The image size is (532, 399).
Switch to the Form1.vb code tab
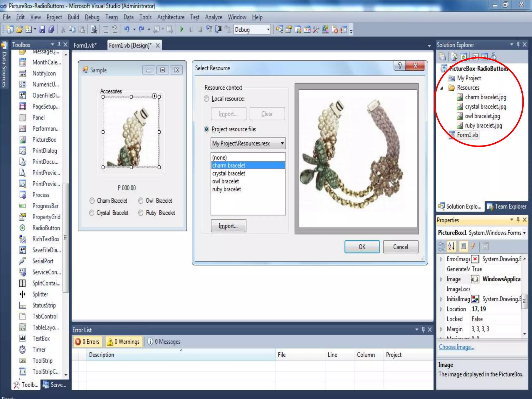tap(85, 45)
